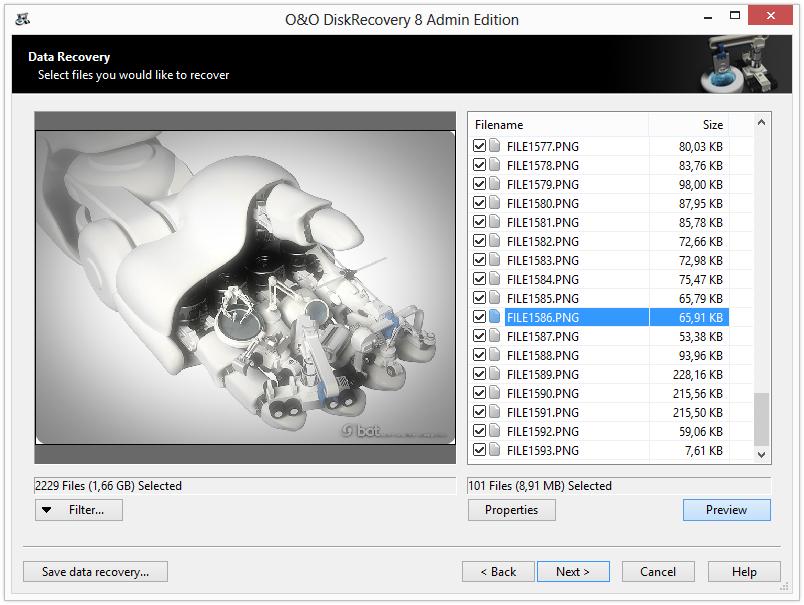Sort by the Filename column header

(x=558, y=125)
